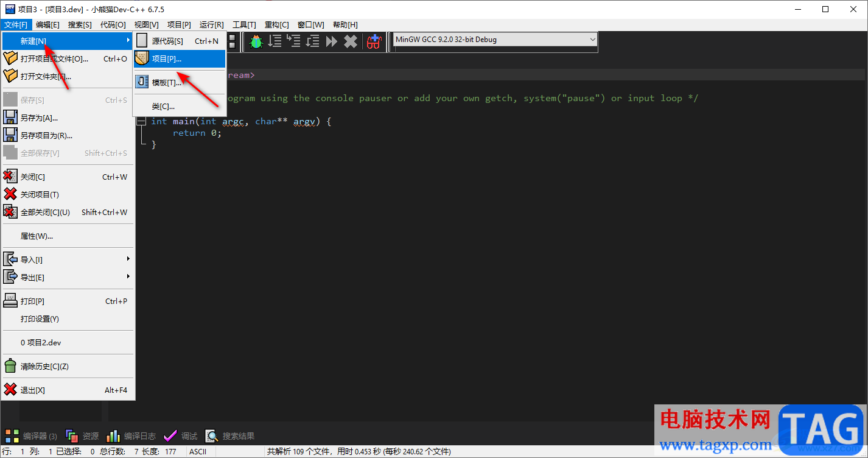Choose 模板[T]... in New submenu

click(x=180, y=82)
